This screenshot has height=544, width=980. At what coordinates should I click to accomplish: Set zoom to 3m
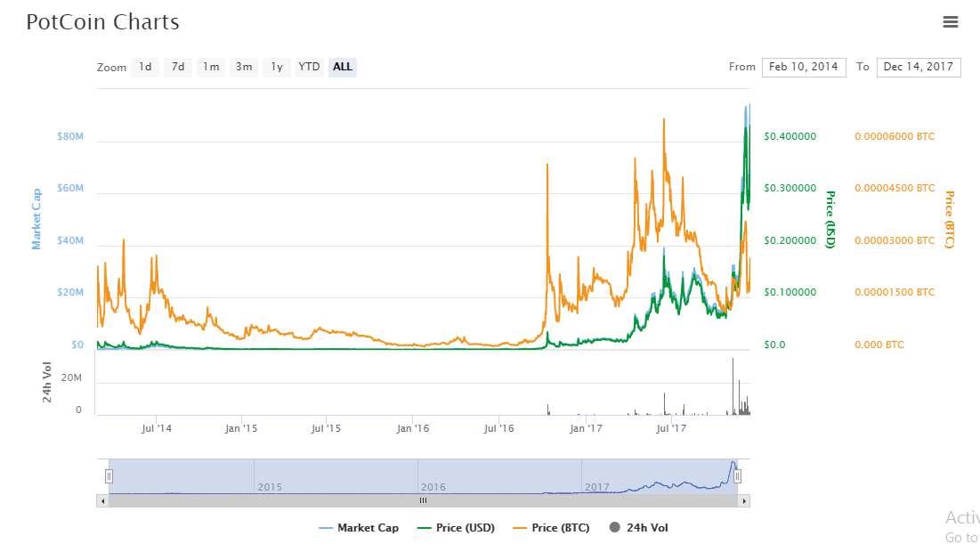tap(244, 67)
